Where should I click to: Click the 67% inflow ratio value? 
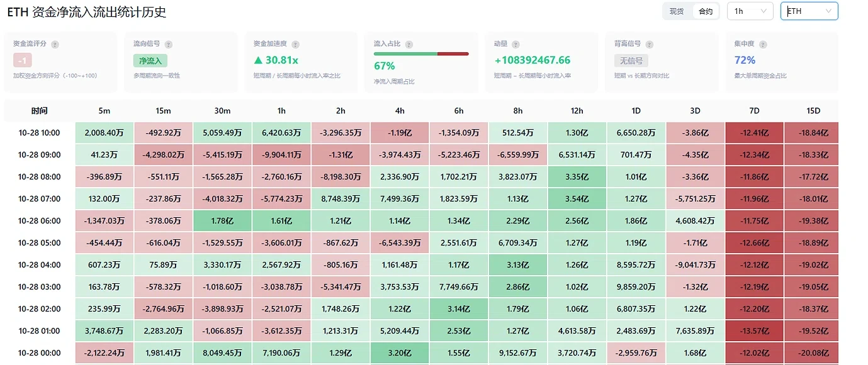[385, 66]
